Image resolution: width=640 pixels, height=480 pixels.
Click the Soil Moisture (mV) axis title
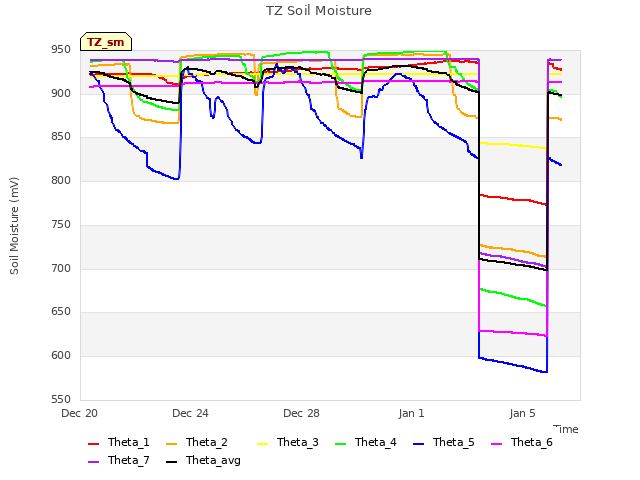point(14,226)
